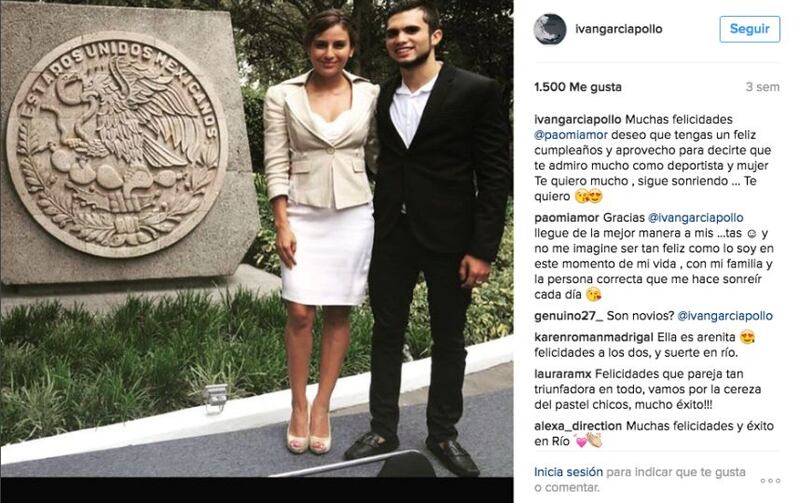Click the Seguir follow button
Viewport: 800px width, 503px height.
click(x=749, y=29)
